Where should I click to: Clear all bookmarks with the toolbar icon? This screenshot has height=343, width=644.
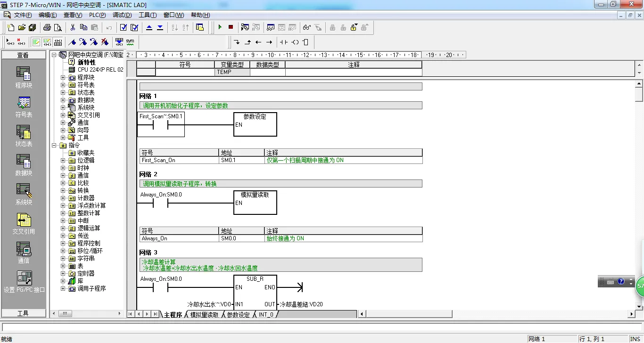(x=105, y=42)
